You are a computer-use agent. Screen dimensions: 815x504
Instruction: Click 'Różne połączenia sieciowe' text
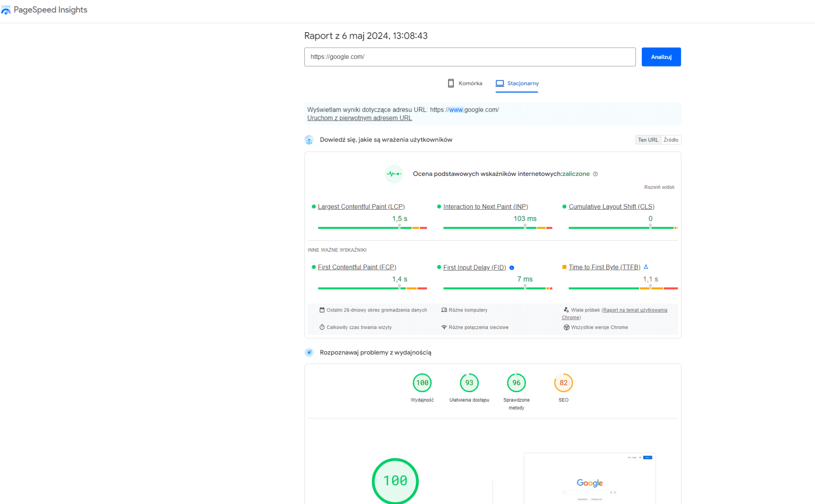coord(478,327)
